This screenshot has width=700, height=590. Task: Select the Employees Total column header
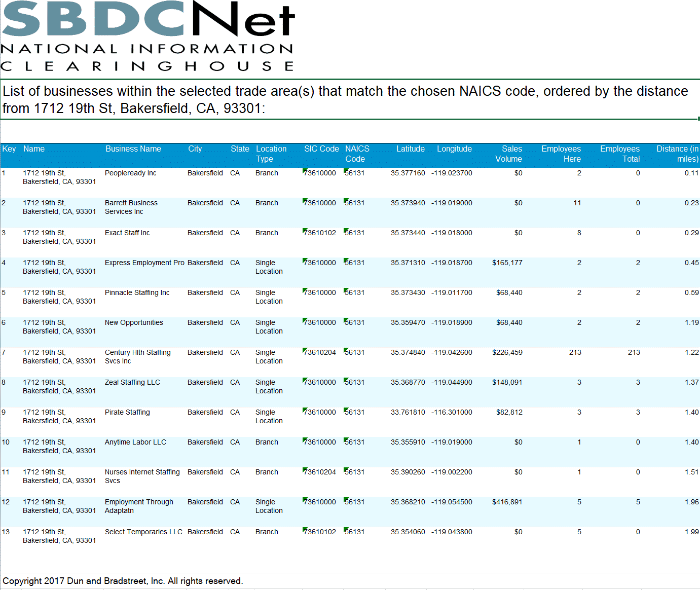[x=620, y=154]
